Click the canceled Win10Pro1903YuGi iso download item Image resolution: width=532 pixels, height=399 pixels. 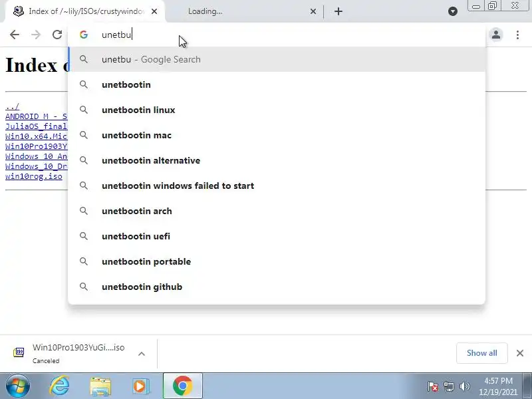(x=78, y=353)
